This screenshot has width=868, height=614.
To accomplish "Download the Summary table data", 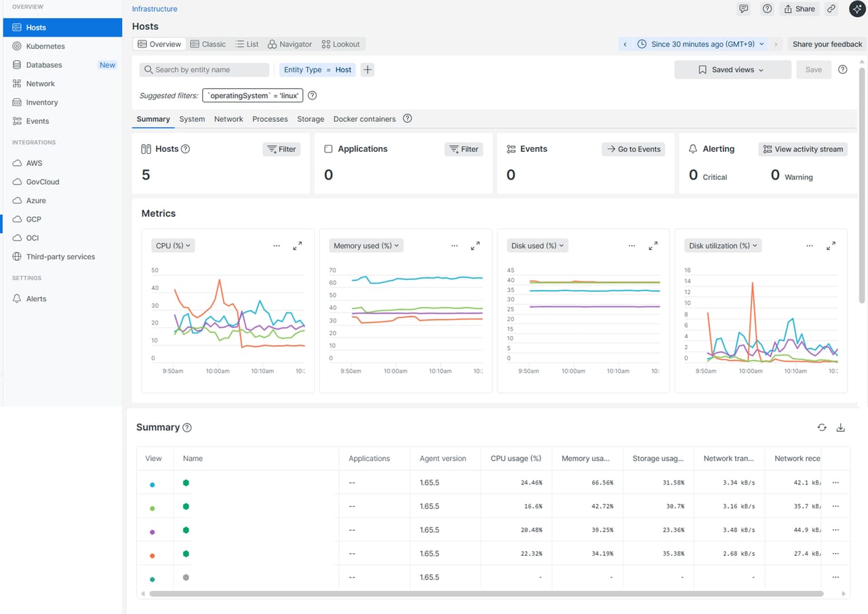I will click(841, 428).
